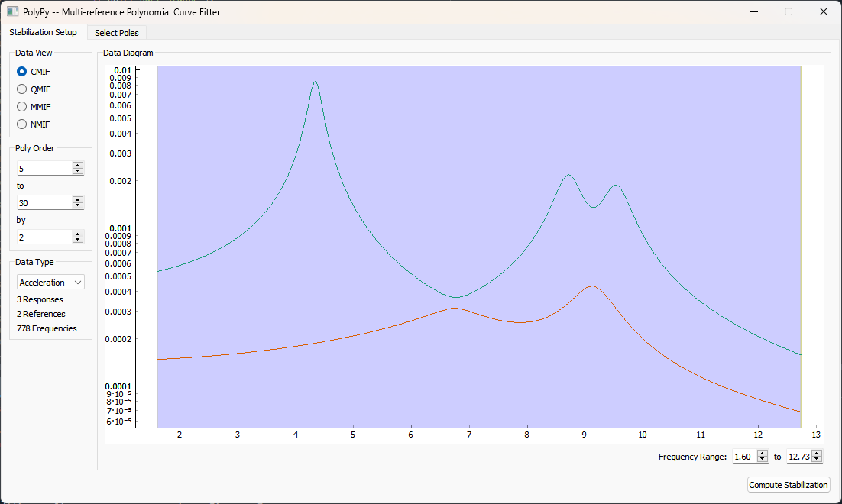This screenshot has height=504, width=842.
Task: Switch to Stabilization Setup tab
Action: (x=43, y=33)
